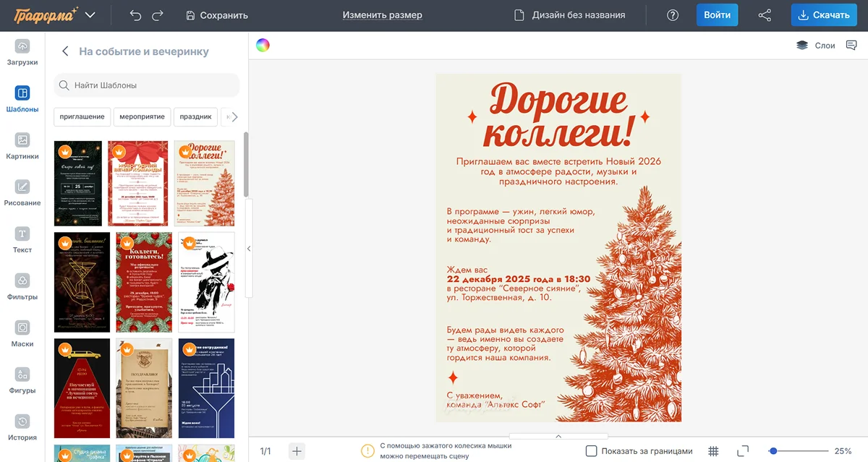Open the dropdown next to the Граформа logo
The height and width of the screenshot is (462, 868).
tap(90, 14)
